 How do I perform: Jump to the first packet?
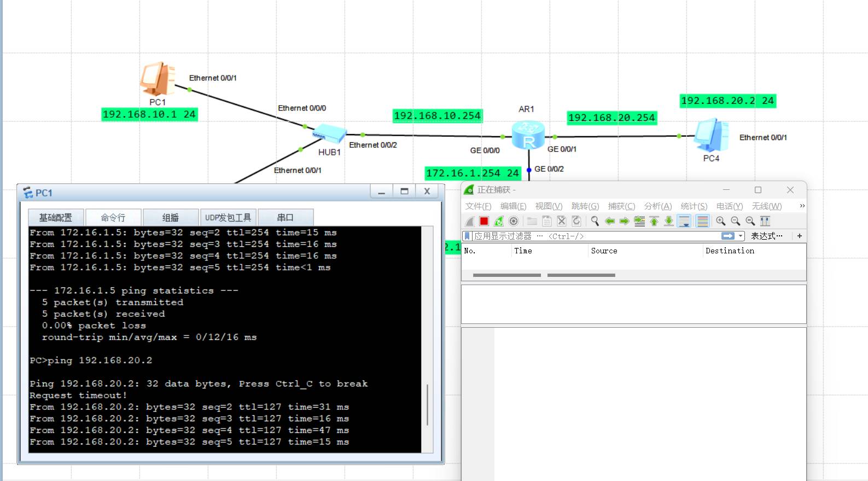pyautogui.click(x=654, y=221)
